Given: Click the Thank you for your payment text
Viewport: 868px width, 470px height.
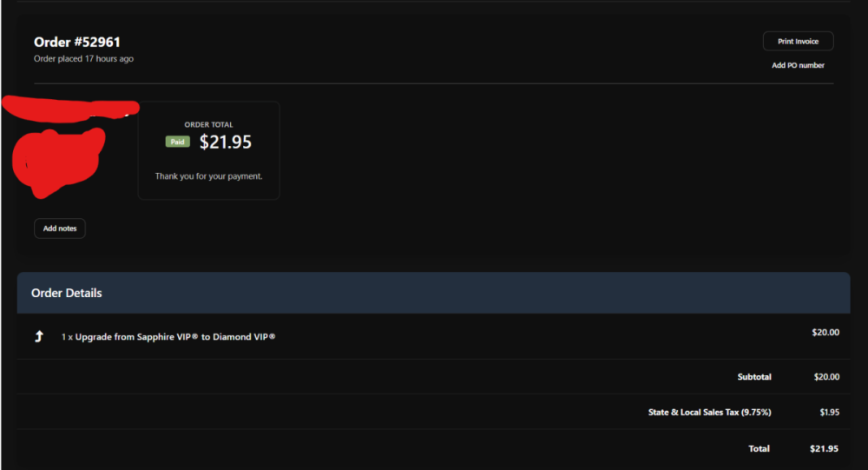Looking at the screenshot, I should [x=208, y=176].
